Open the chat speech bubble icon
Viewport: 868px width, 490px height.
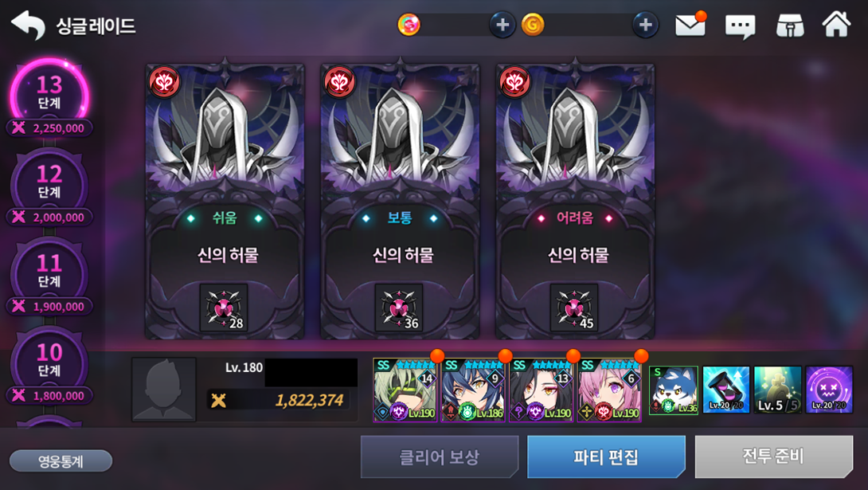click(x=740, y=26)
